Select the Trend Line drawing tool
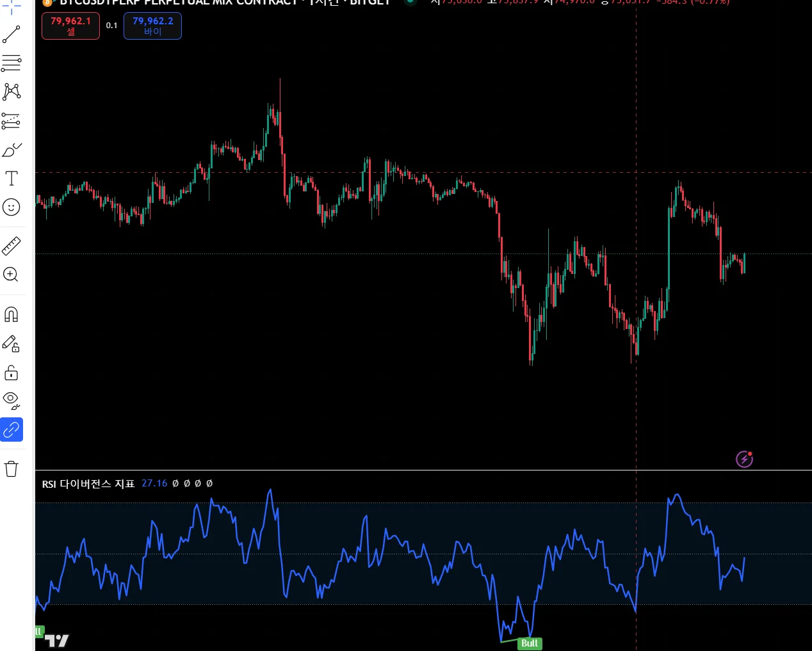 pyautogui.click(x=12, y=35)
